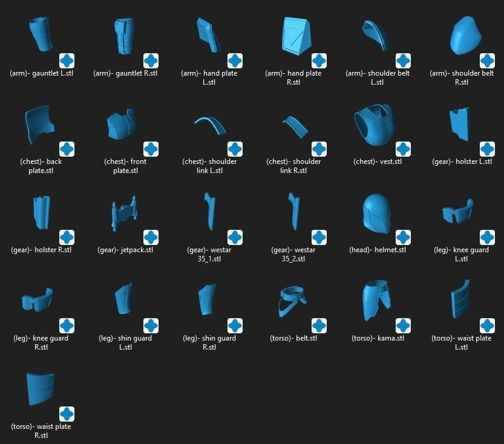Viewport: 504px width, 444px height.
Task: Select the back plate.stl thumbnail
Action: [x=39, y=125]
